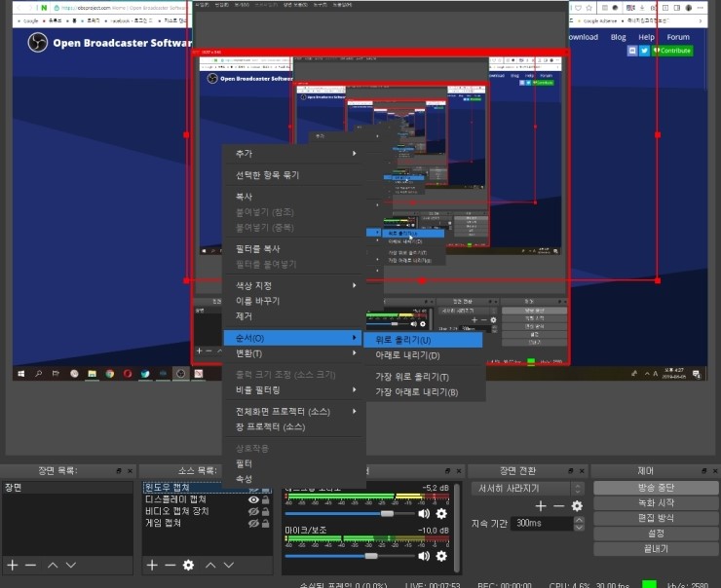
Task: Open 설정 button in 제어 panel
Action: point(656,533)
